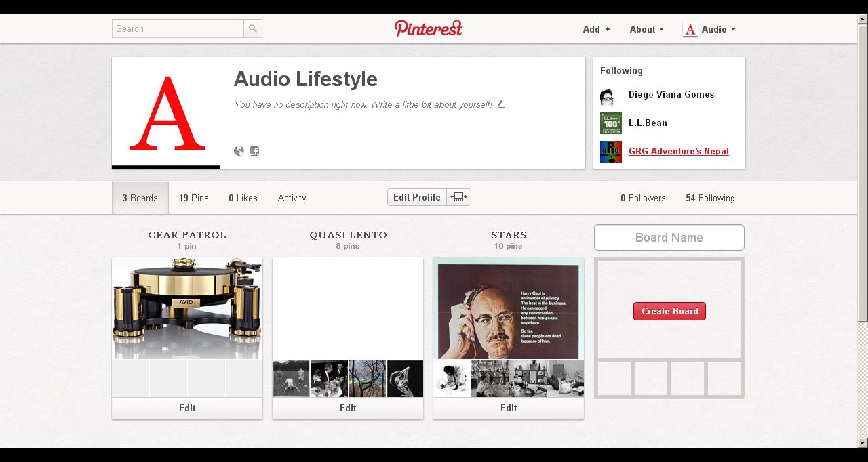Open the L.L.Bean profile link
Screen dimensions: 868x462
(x=648, y=123)
